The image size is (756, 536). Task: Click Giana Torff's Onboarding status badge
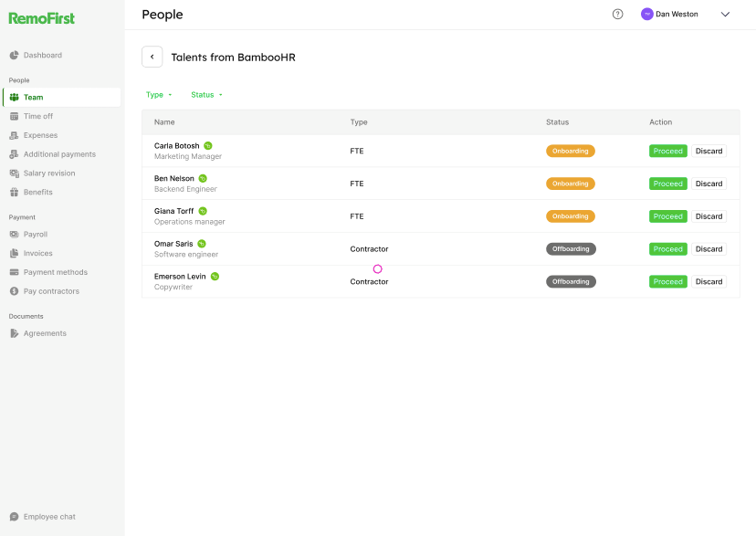coord(570,216)
